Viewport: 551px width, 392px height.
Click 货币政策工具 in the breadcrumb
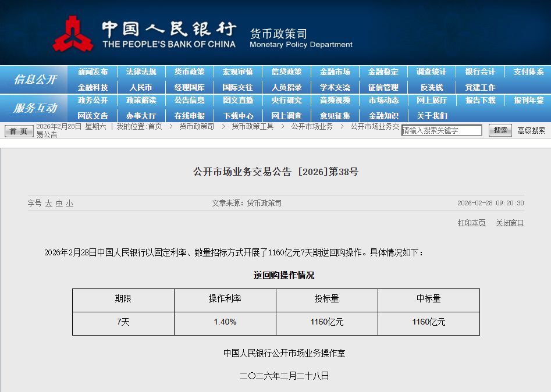(x=253, y=126)
